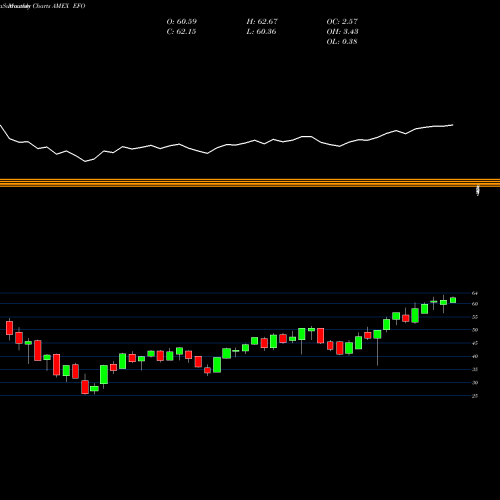The width and height of the screenshot is (500, 500).
Task: Select the close value C: 62.15
Action: [x=181, y=32]
